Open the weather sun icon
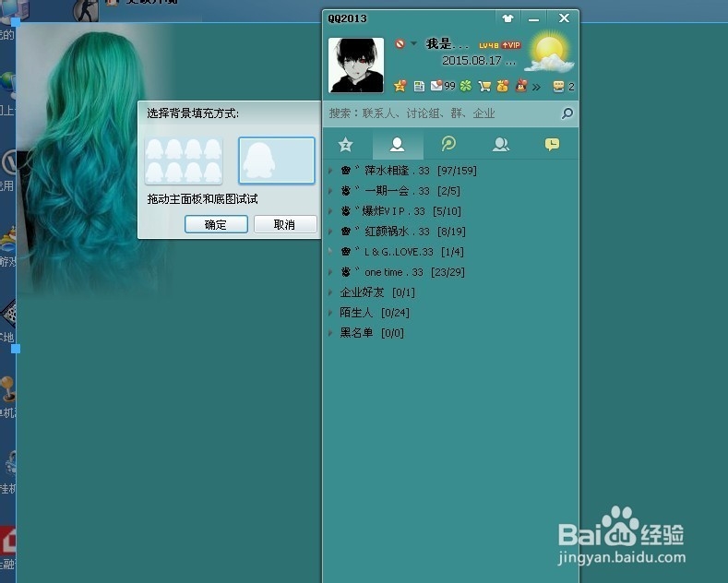The image size is (728, 583). (x=550, y=52)
